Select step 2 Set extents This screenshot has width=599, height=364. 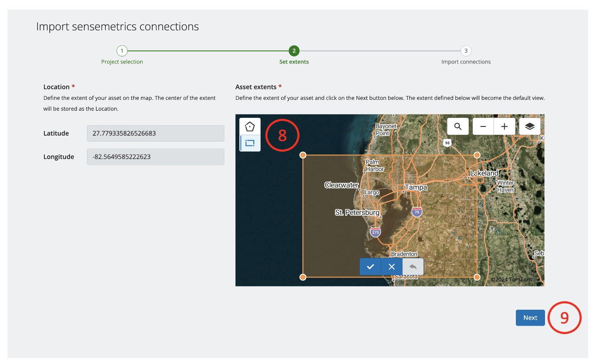[x=294, y=51]
